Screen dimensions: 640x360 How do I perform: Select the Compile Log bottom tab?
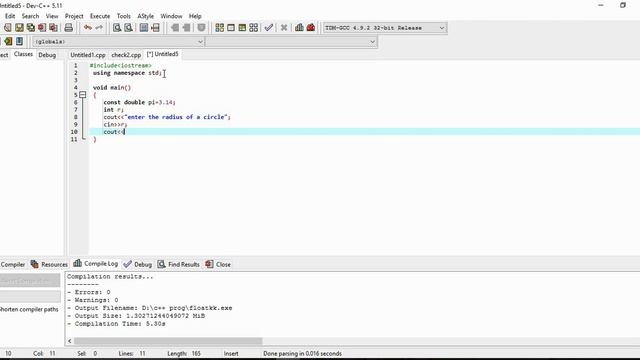96,264
